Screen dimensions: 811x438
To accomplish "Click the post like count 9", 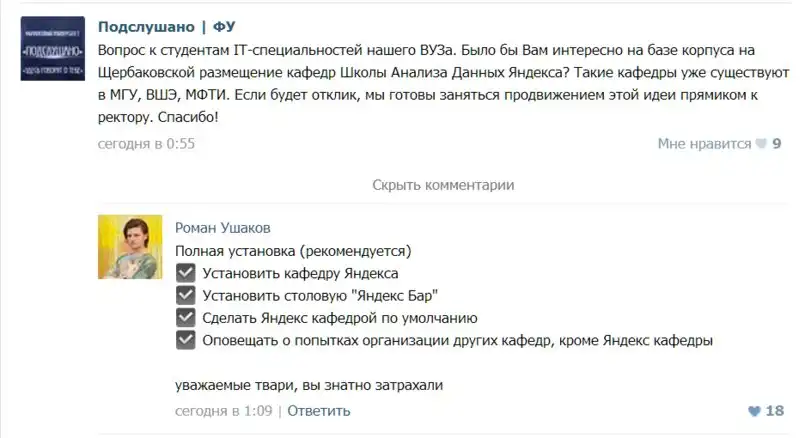I will (x=777, y=144).
